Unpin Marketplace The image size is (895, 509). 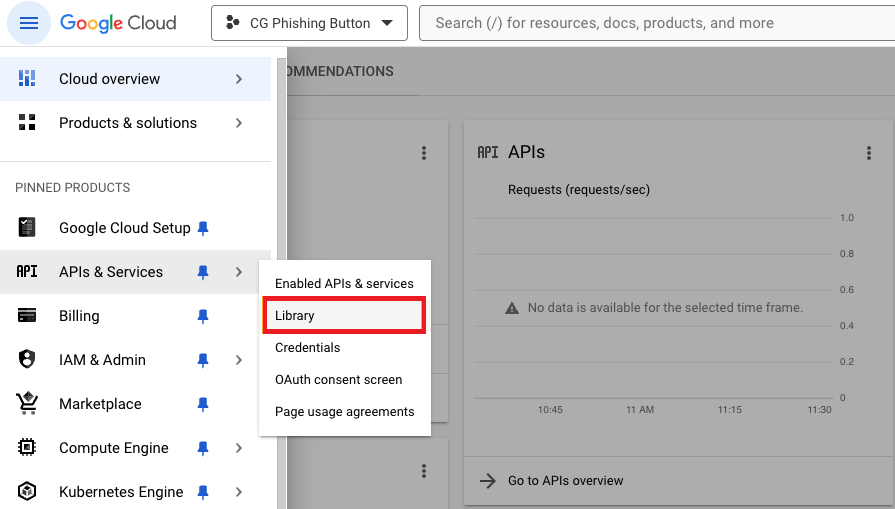[203, 404]
